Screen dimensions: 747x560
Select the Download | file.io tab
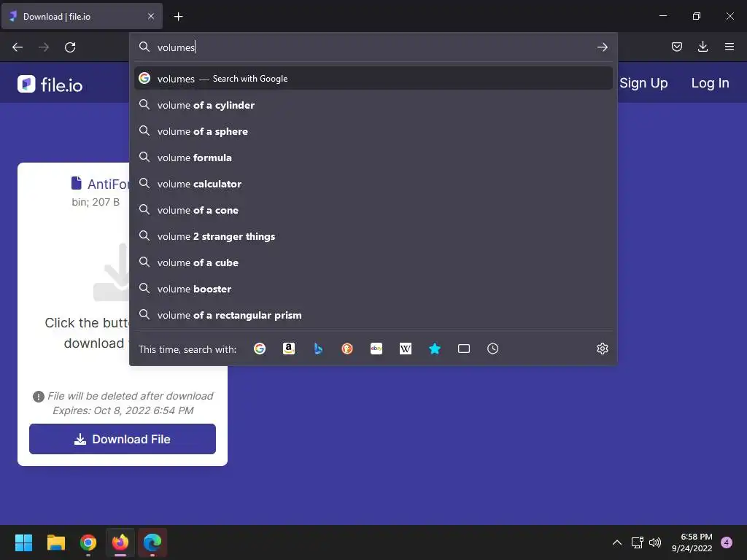[82, 16]
